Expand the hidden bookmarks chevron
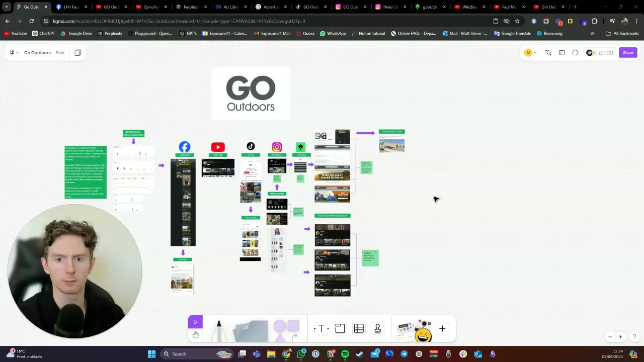 click(592, 33)
